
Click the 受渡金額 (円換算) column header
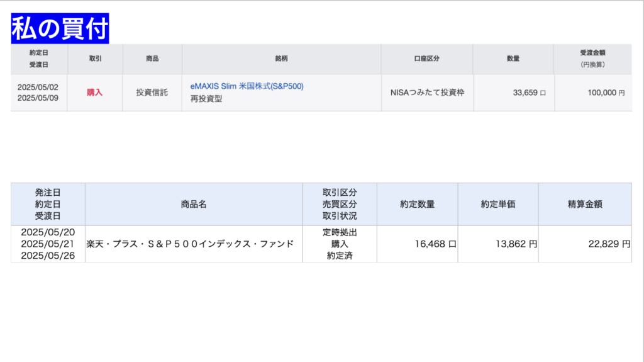592,59
